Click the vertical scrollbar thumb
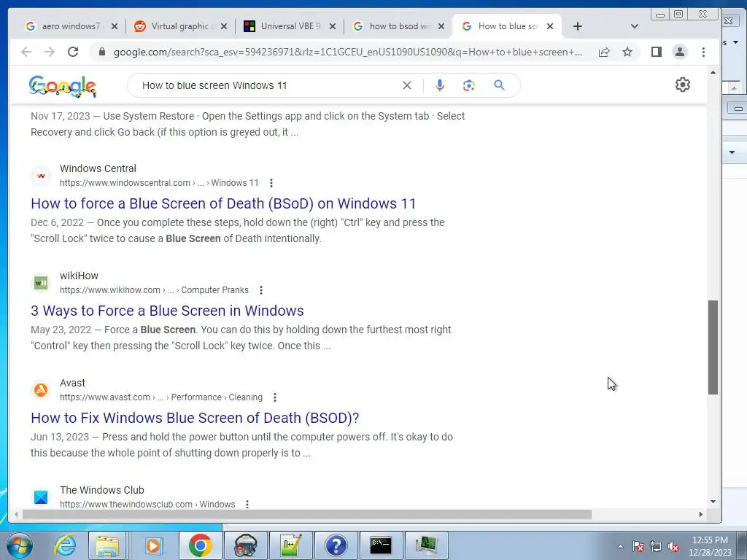 coord(713,347)
